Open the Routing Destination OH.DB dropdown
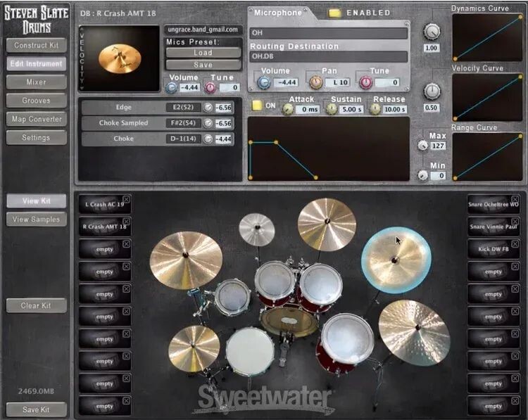528x420 pixels. pyautogui.click(x=328, y=56)
